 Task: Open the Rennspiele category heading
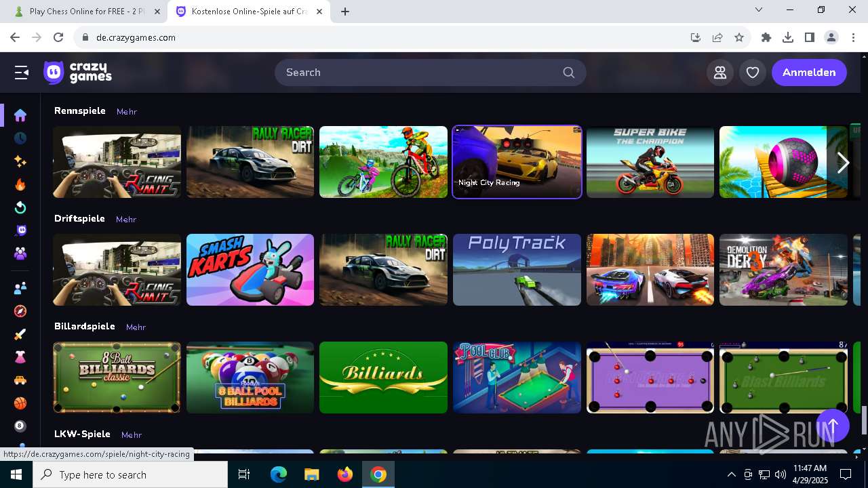click(80, 110)
